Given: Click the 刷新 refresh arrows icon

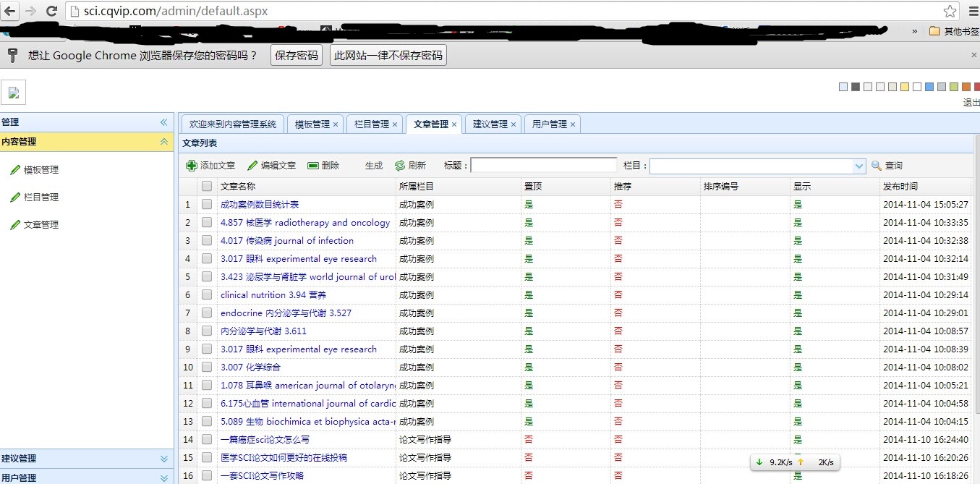Looking at the screenshot, I should pos(400,166).
